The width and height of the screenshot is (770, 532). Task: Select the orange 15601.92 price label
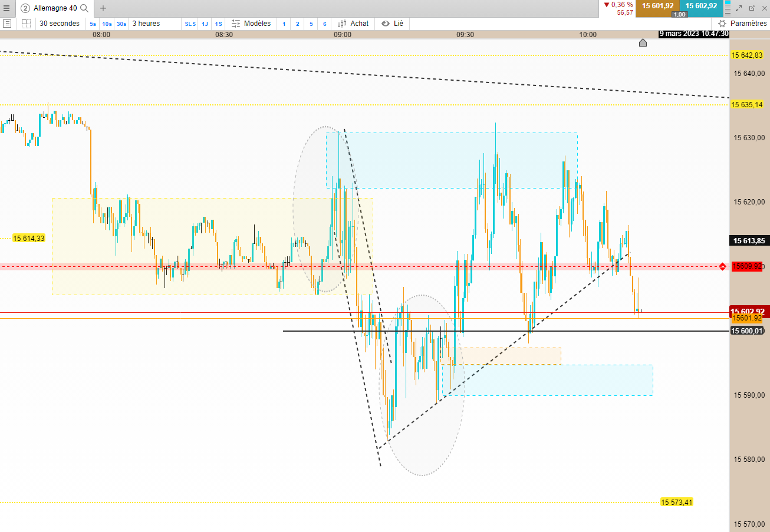(x=747, y=318)
